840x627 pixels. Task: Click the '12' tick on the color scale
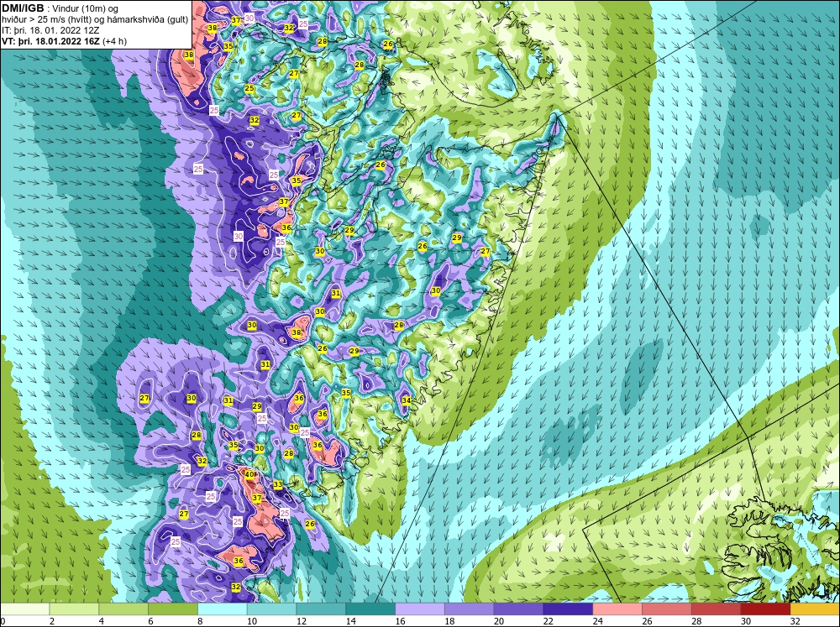click(x=302, y=621)
